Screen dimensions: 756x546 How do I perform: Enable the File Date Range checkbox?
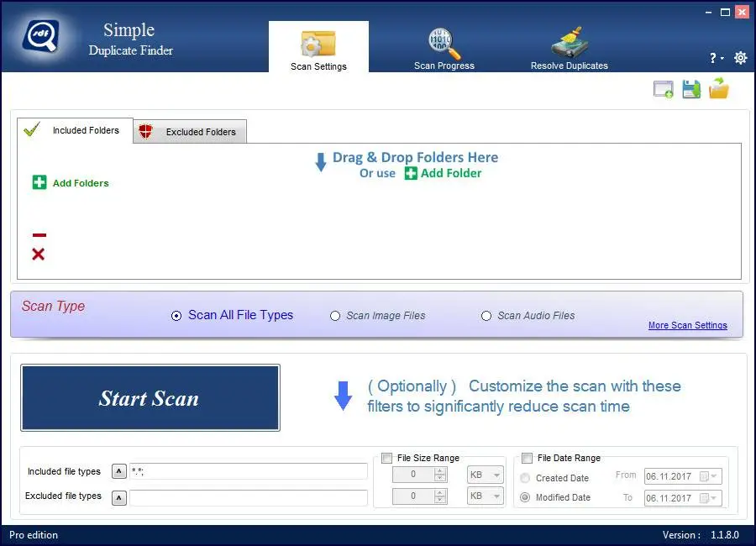(x=527, y=458)
